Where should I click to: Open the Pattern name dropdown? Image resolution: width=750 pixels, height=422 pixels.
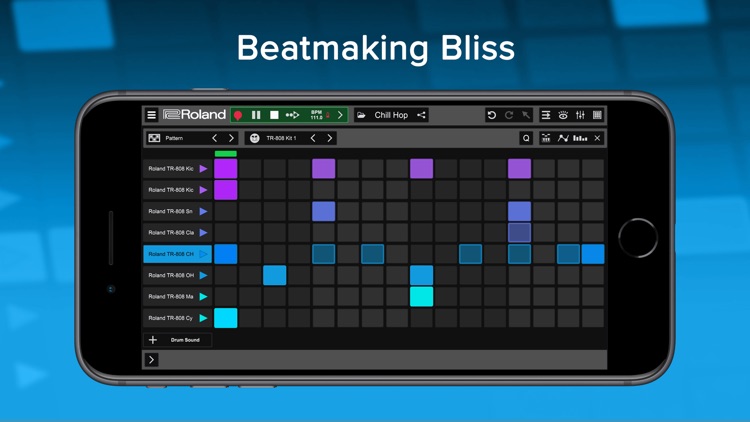[174, 138]
